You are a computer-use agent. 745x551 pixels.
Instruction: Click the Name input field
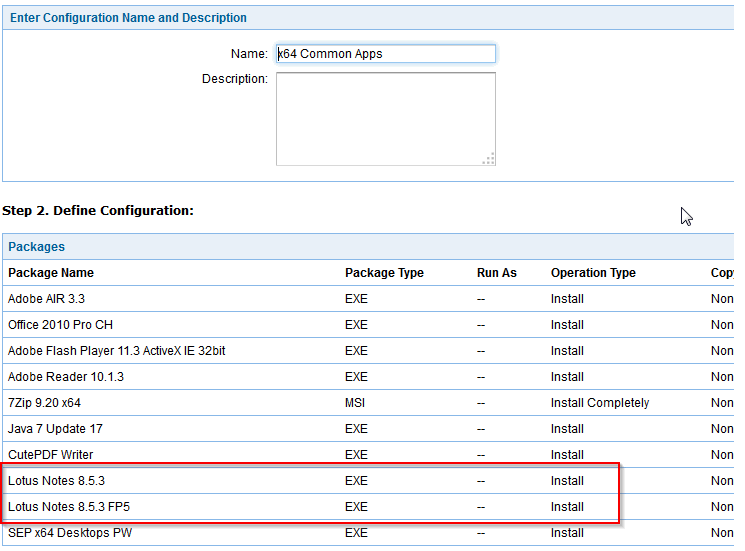(x=385, y=54)
